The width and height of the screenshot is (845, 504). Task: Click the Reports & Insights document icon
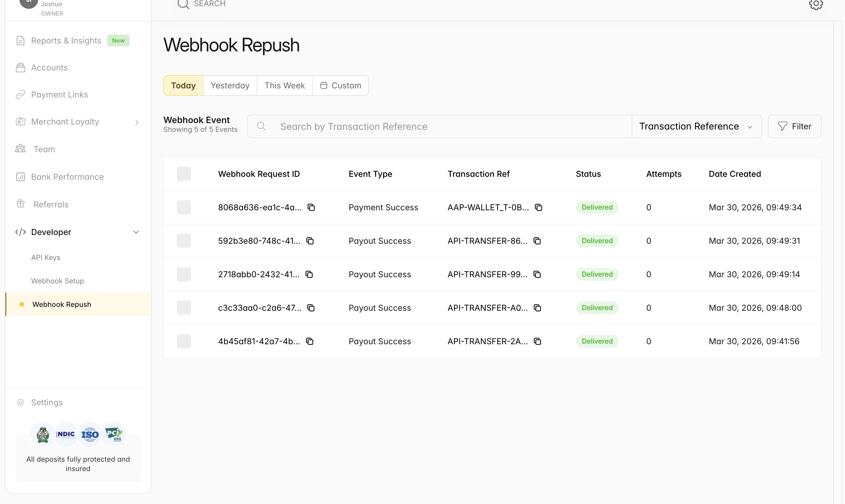(20, 41)
